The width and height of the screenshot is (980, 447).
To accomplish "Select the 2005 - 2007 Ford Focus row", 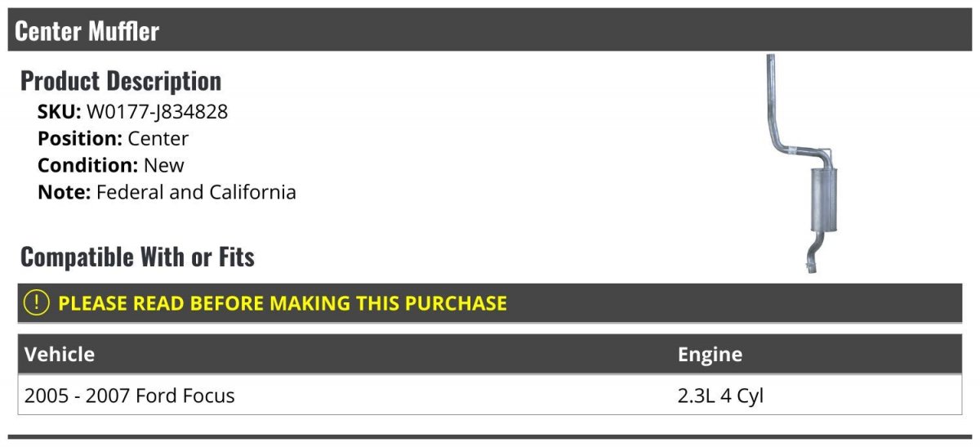I will 490,396.
